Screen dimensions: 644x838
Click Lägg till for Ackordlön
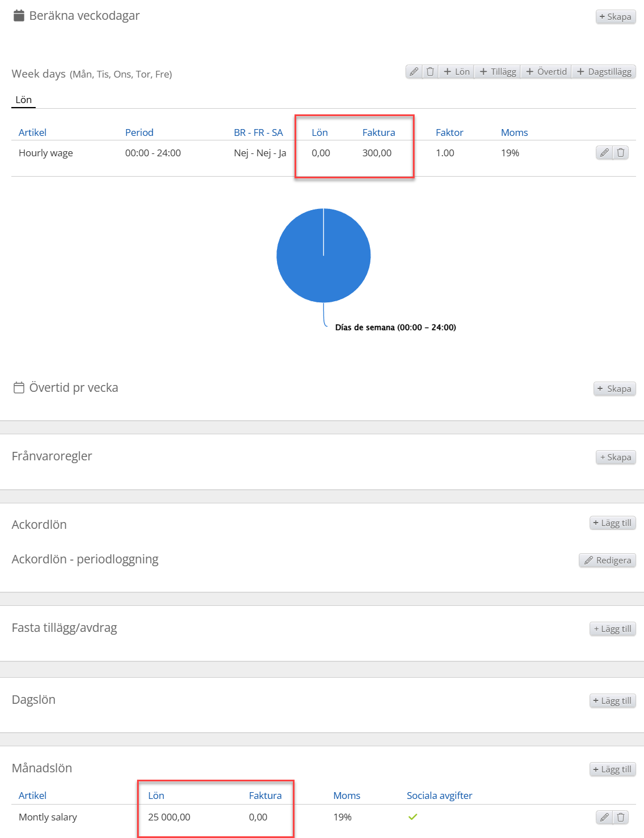tap(612, 523)
